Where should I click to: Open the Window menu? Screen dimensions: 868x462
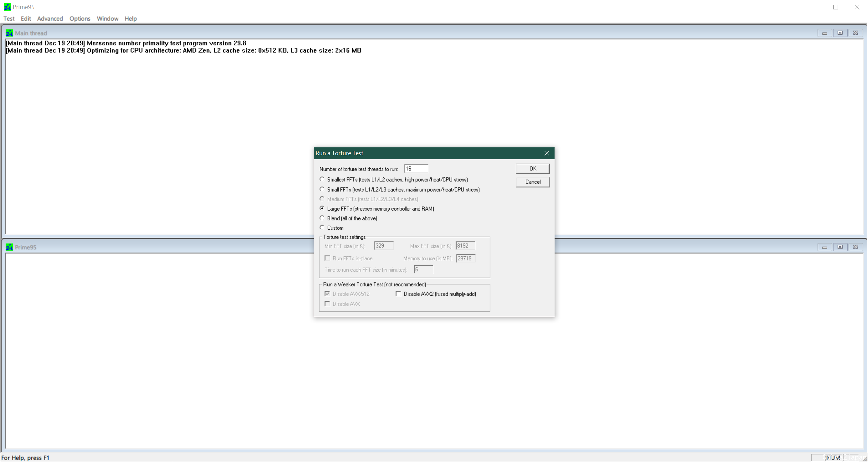click(108, 19)
